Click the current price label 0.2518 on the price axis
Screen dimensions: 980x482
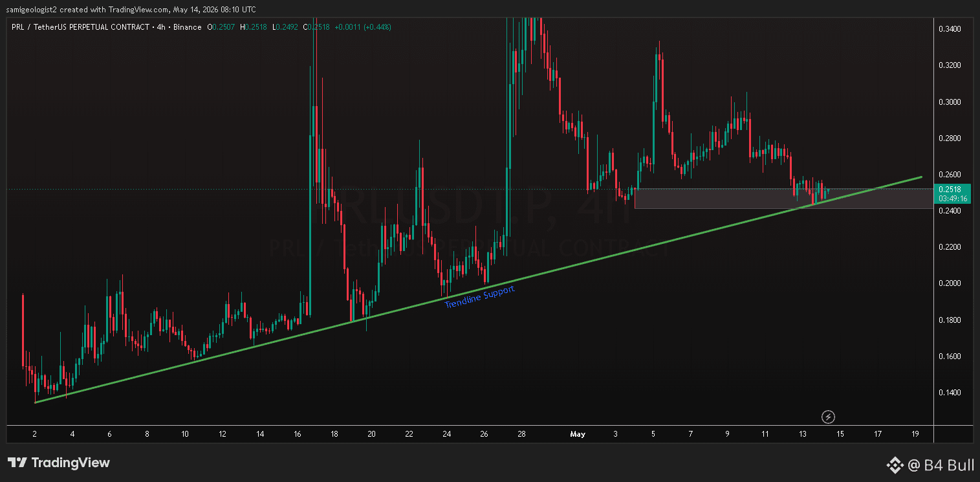[x=951, y=189]
